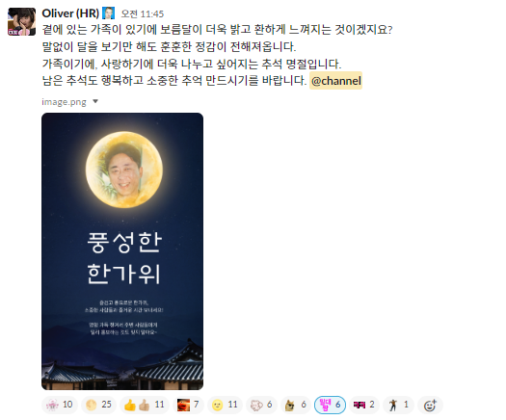506x420 pixels.
Task: Click the @channel mention
Action: 336,81
